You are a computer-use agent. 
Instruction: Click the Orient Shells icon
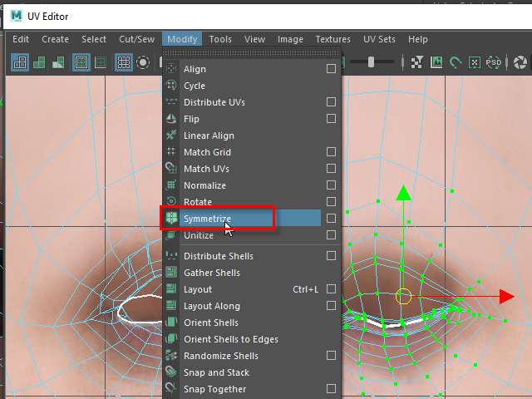tap(171, 323)
